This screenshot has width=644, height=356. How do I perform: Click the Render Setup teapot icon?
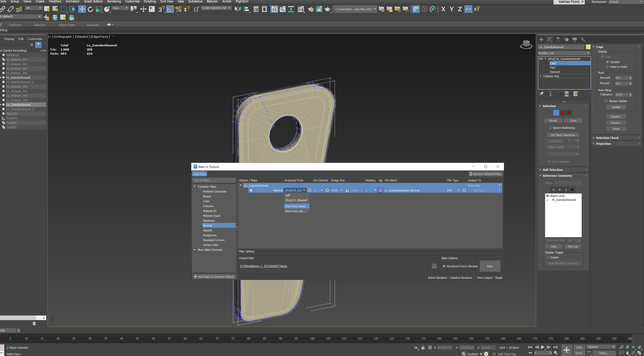point(310,9)
